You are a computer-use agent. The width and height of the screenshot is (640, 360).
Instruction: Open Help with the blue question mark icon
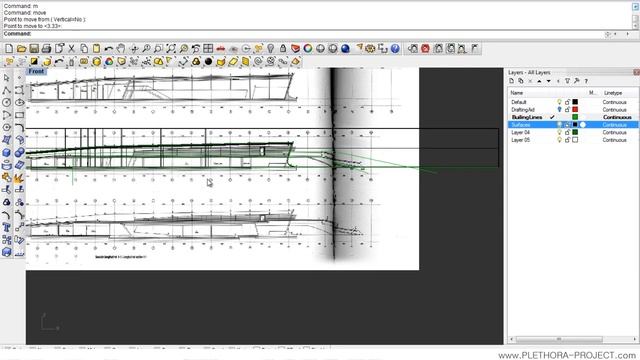pyautogui.click(x=395, y=49)
